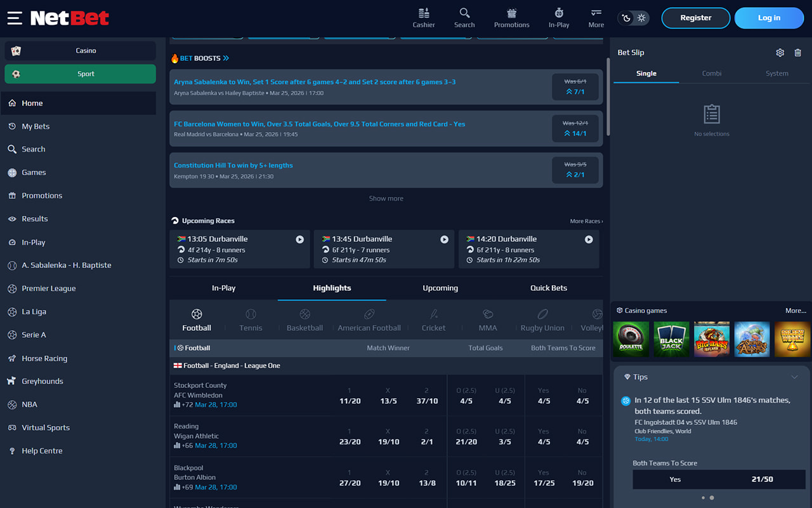Play stream for 14:20 Durbanville race

(x=589, y=239)
